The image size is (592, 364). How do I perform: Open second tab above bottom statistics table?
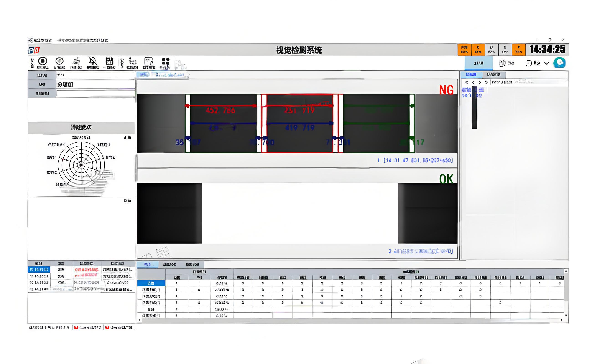tap(170, 264)
